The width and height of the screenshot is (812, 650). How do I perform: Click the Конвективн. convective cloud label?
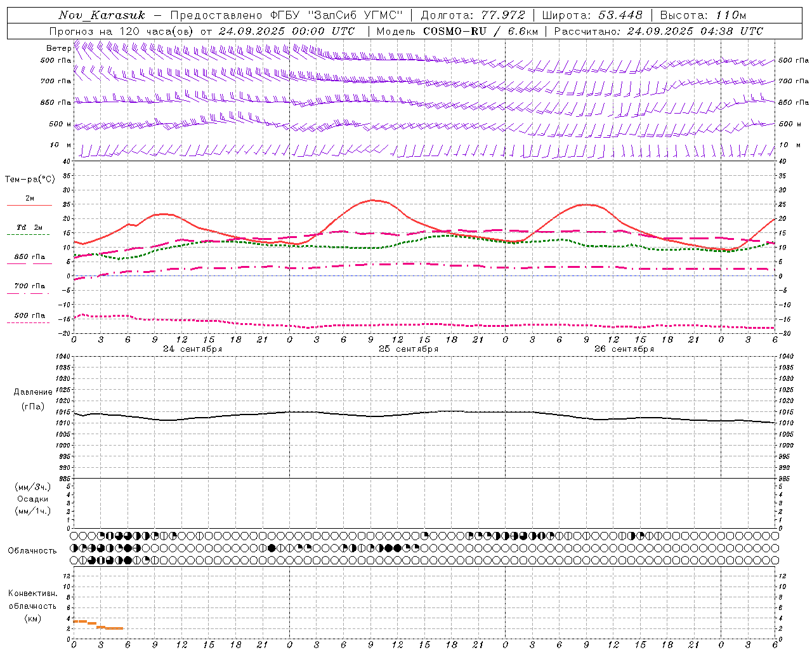click(x=32, y=594)
